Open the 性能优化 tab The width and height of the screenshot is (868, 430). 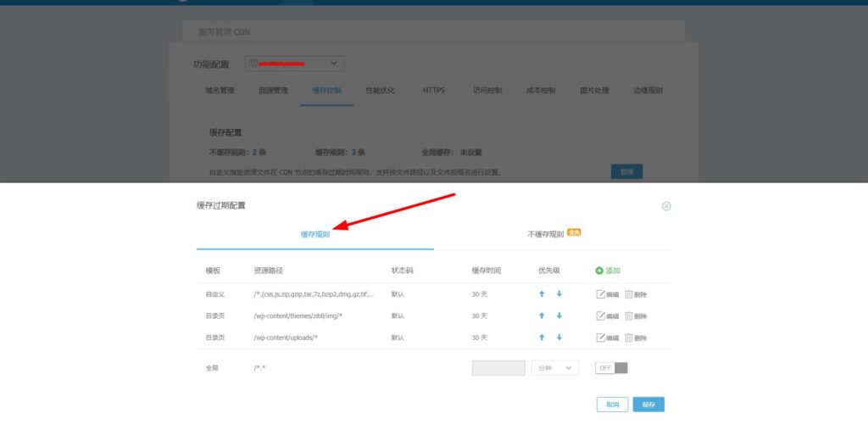pyautogui.click(x=381, y=90)
